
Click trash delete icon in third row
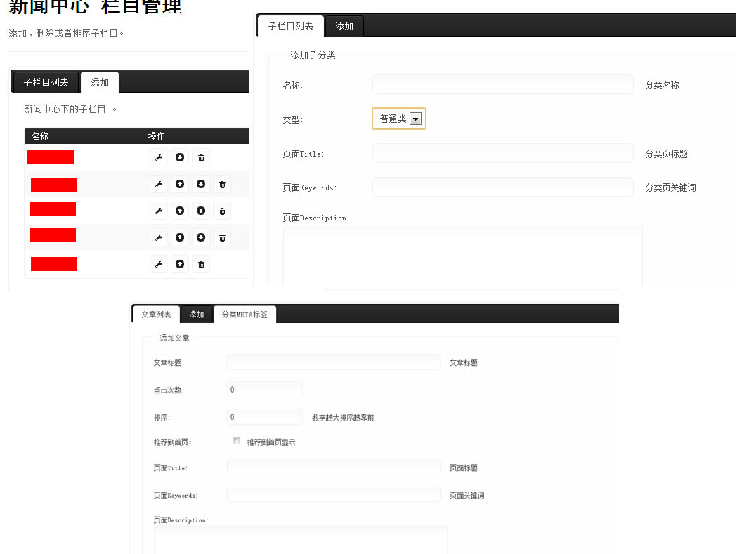click(222, 211)
